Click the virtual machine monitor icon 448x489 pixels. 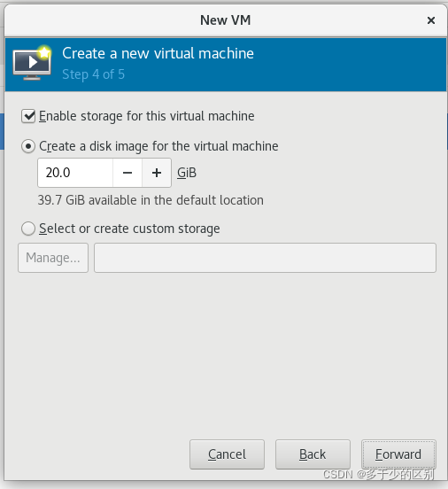click(32, 63)
